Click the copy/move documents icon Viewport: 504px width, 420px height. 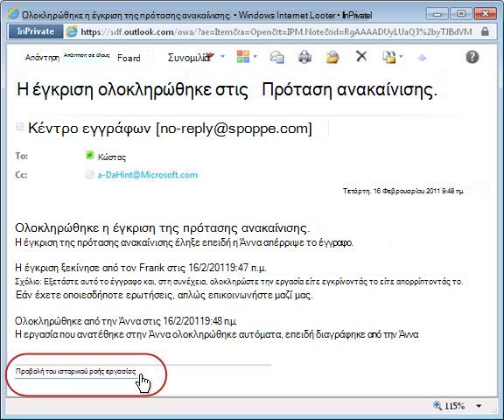[x=388, y=57]
